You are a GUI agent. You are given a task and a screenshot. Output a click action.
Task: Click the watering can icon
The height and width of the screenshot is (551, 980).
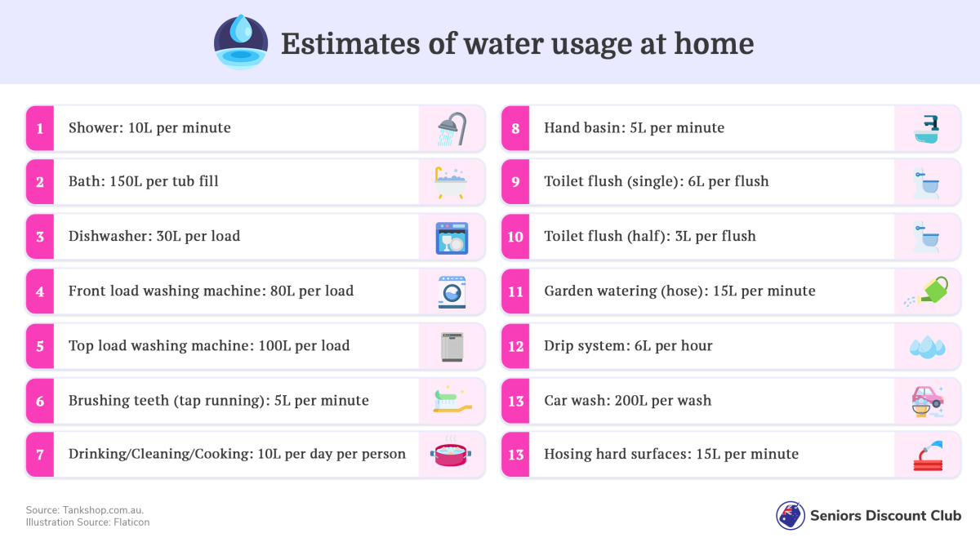pyautogui.click(x=927, y=291)
